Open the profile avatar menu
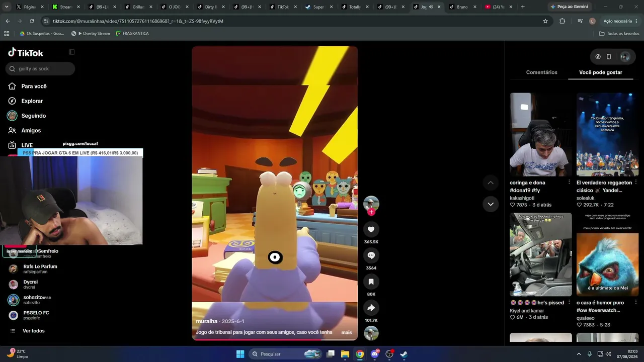Image resolution: width=644 pixels, height=362 pixels. click(x=625, y=57)
